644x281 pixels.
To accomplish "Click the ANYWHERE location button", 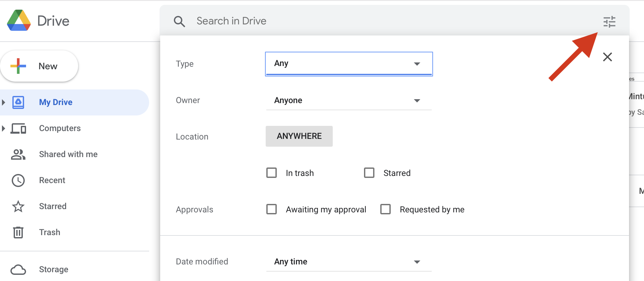I will click(x=299, y=136).
